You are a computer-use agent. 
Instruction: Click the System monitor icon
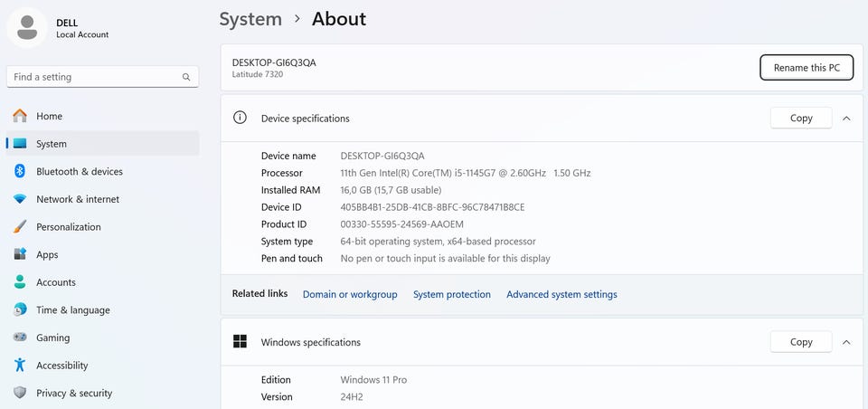click(20, 144)
